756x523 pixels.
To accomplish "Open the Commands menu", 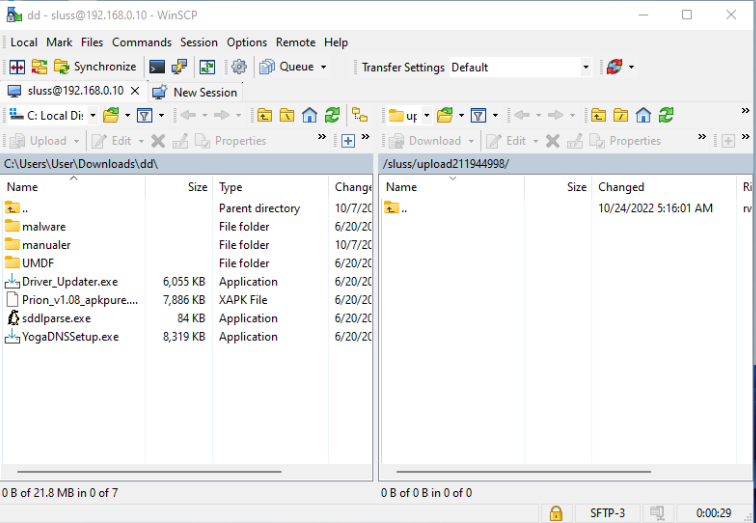I will (142, 42).
